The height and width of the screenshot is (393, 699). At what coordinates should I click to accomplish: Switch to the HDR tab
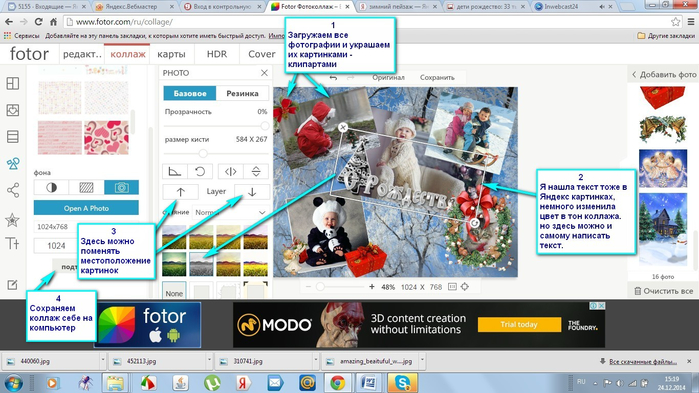tap(217, 54)
